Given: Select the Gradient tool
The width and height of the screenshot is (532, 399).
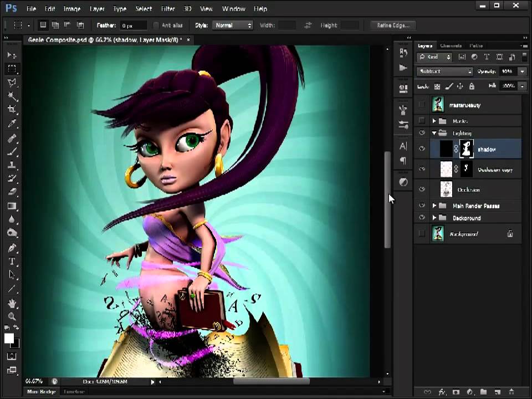Looking at the screenshot, I should [12, 206].
